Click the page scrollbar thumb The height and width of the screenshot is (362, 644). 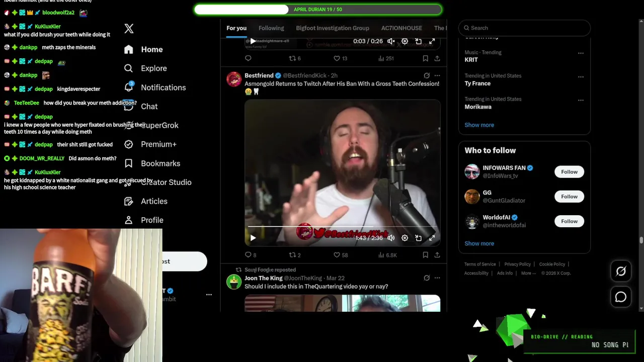(641, 240)
